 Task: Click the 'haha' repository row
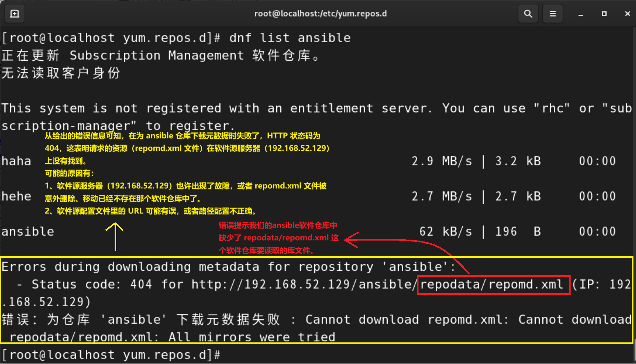[17, 161]
